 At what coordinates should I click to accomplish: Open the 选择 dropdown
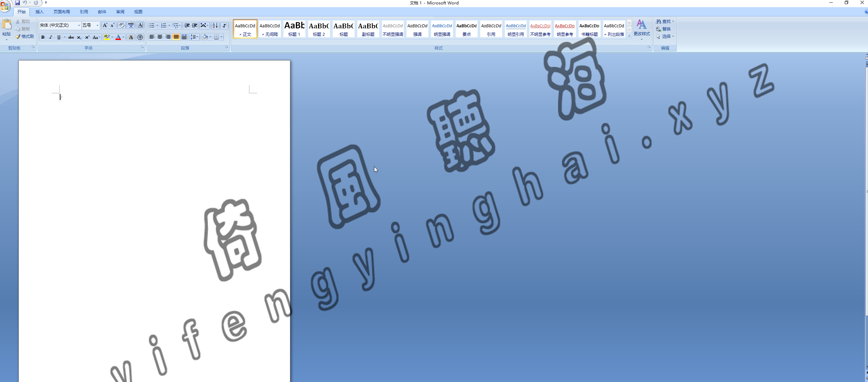(x=665, y=37)
